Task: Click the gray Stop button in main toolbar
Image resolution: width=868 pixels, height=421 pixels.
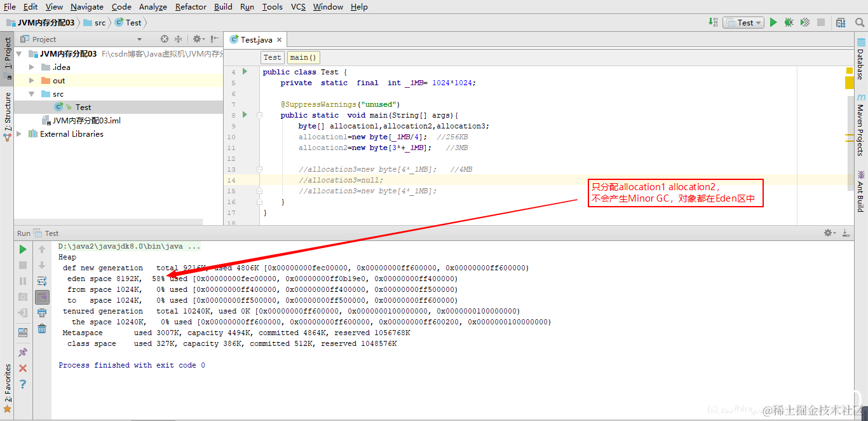Action: pyautogui.click(x=821, y=22)
